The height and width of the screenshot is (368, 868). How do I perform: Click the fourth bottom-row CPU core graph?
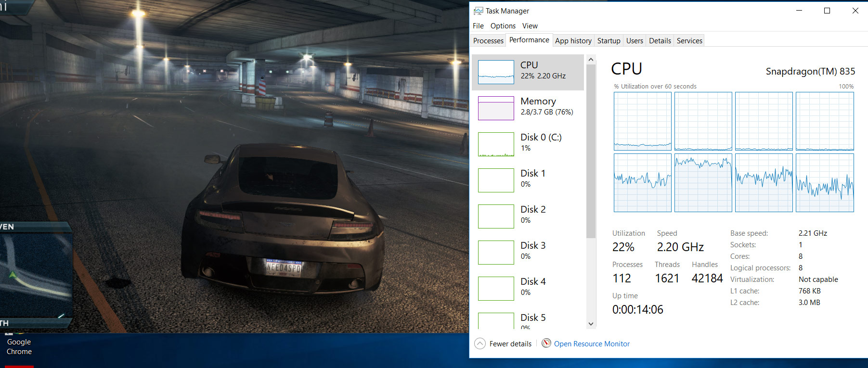[x=825, y=183]
